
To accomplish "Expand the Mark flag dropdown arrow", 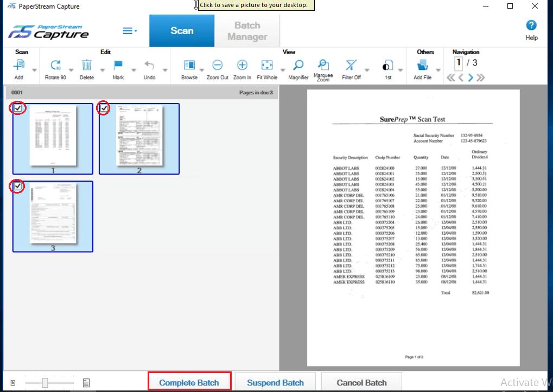I will tap(134, 70).
